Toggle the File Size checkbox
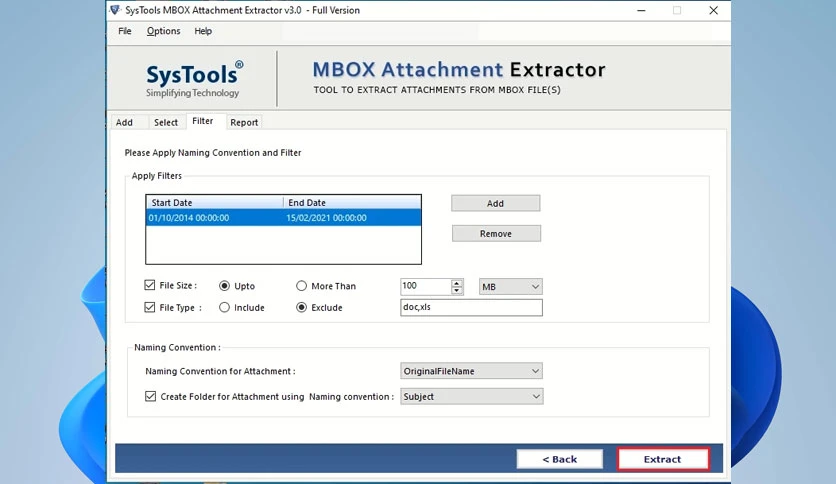Screen dimensions: 836x484 tap(150, 285)
